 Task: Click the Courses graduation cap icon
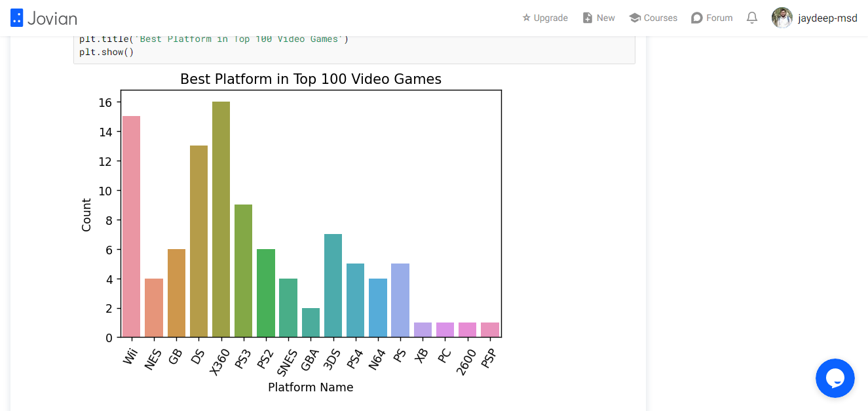pos(634,18)
